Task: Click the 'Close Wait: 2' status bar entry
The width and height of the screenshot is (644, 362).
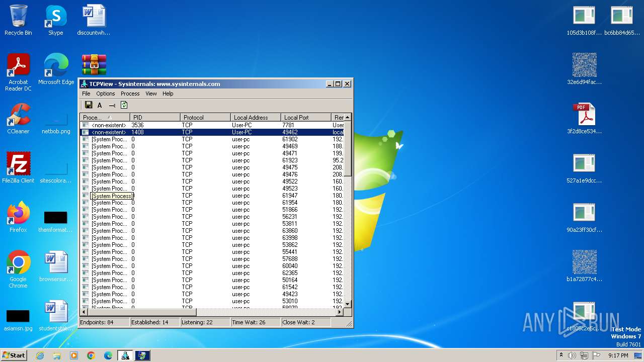Action: [306, 322]
